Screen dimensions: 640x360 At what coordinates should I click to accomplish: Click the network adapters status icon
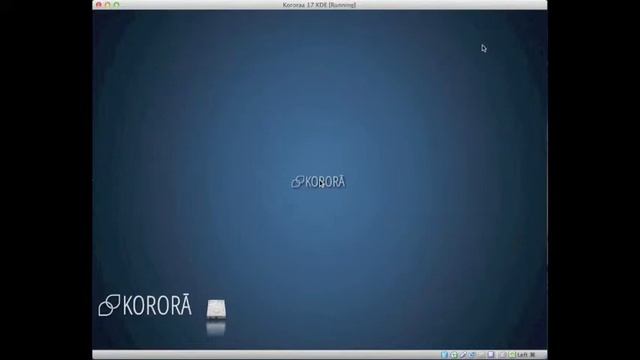point(472,355)
